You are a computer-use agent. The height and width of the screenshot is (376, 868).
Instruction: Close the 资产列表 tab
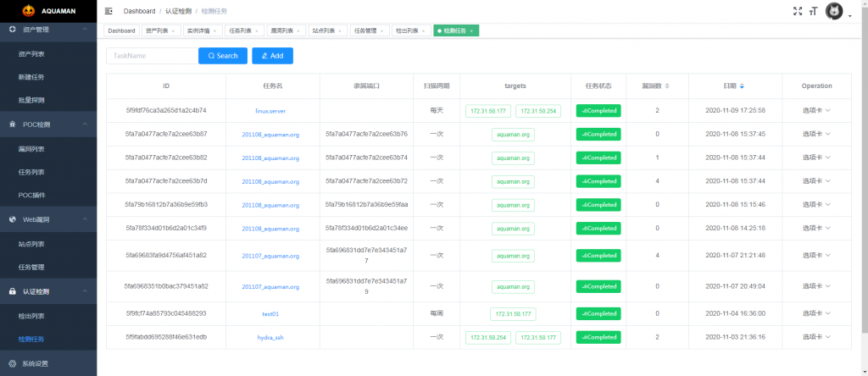pos(173,31)
